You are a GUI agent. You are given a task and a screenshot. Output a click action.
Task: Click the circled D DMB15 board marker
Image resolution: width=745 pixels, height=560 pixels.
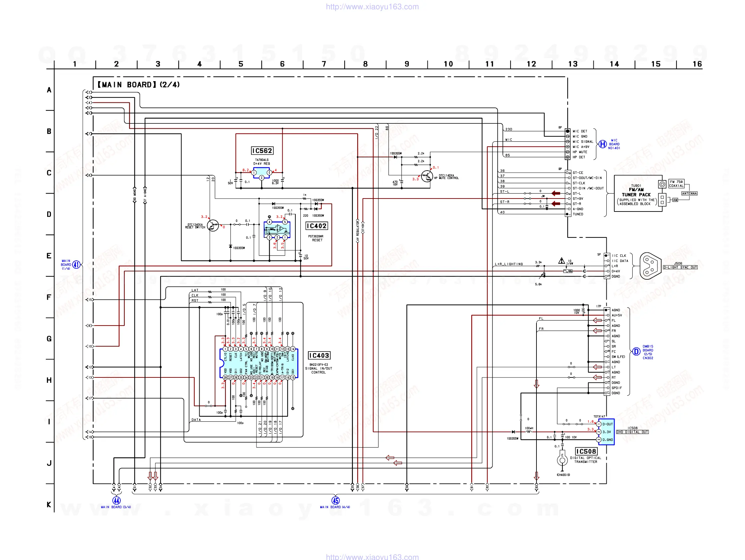pos(636,352)
